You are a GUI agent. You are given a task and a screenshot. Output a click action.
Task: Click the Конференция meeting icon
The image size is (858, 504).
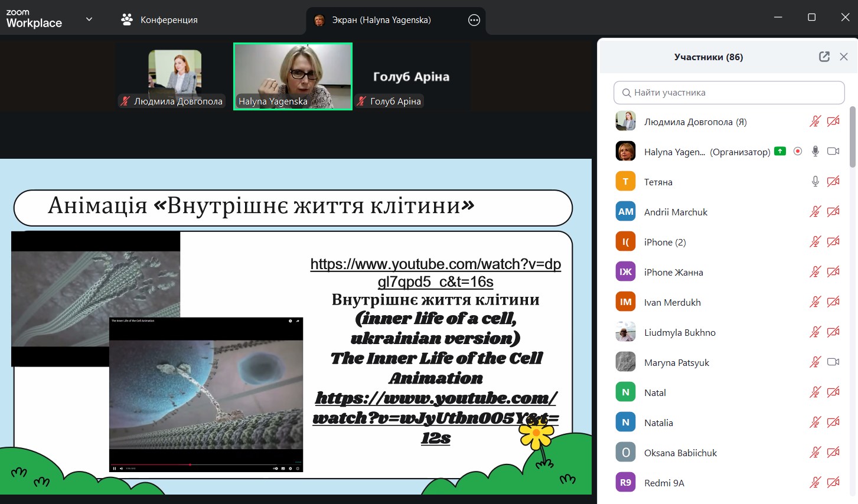[x=127, y=19]
